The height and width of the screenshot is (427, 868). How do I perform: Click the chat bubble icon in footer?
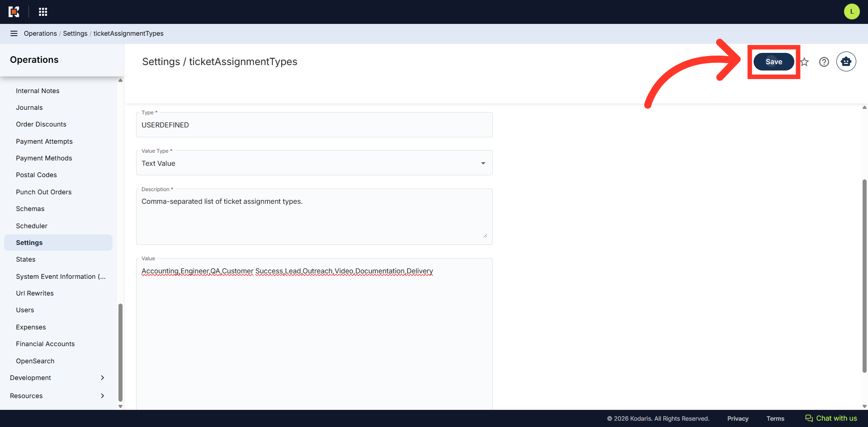click(809, 418)
